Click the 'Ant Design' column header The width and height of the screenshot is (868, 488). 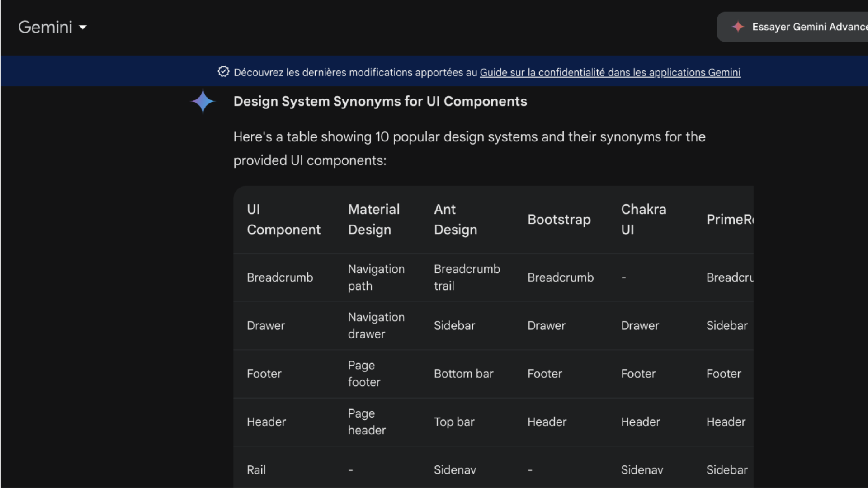[x=455, y=220]
